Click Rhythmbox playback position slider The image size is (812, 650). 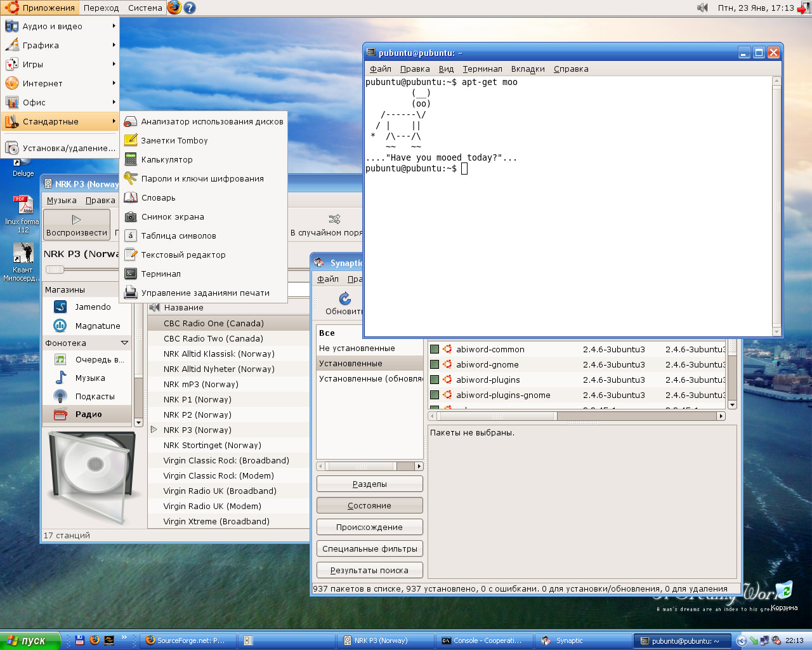[x=55, y=269]
